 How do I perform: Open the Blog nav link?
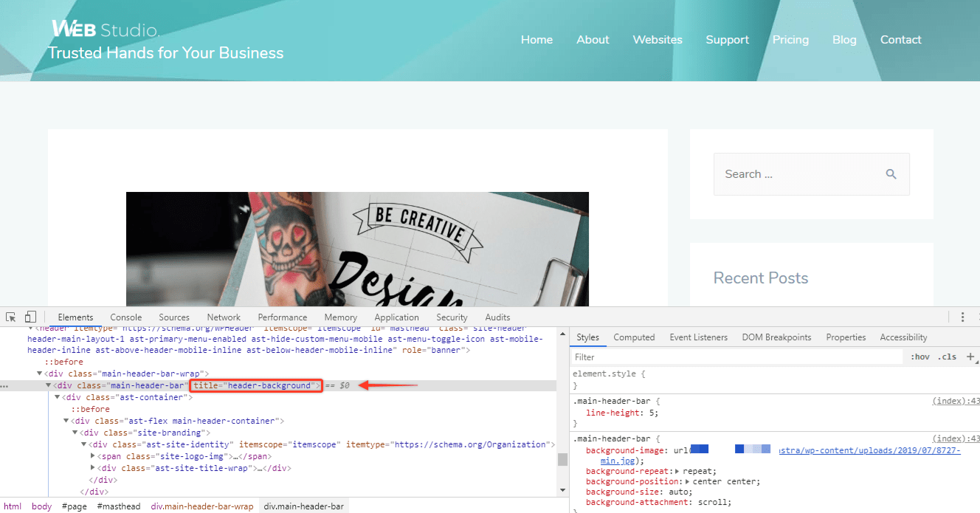pyautogui.click(x=844, y=40)
